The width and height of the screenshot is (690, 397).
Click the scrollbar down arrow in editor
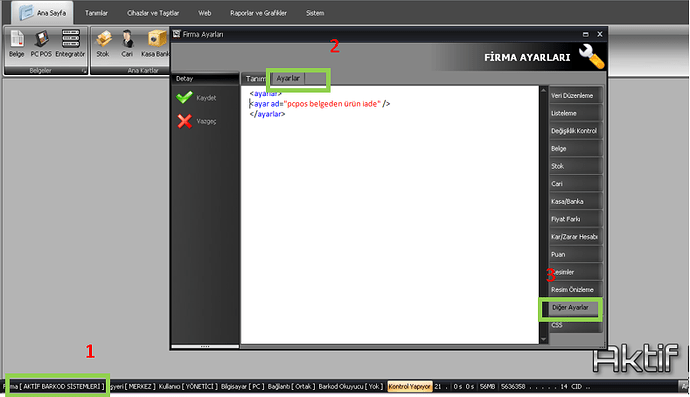coord(543,339)
